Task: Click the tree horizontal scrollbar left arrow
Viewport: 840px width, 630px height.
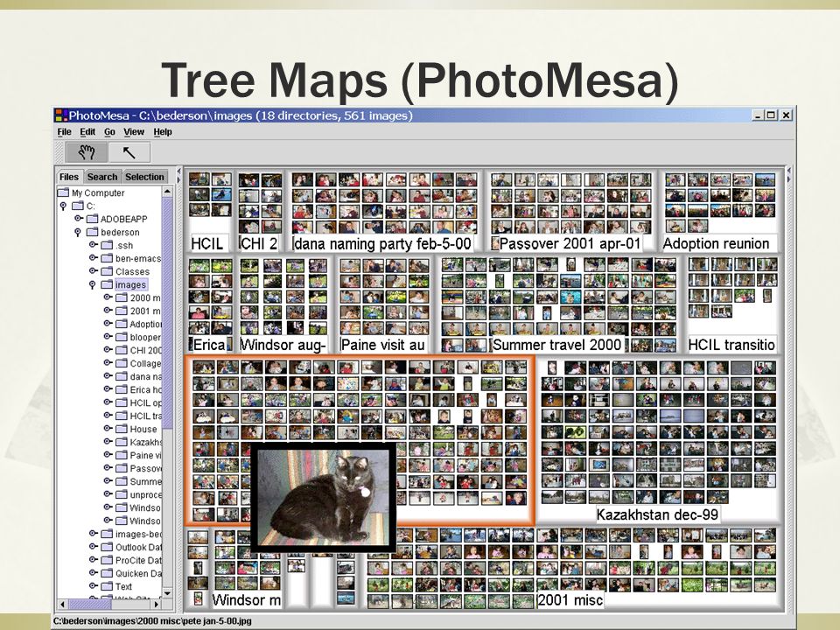Action: tap(62, 605)
